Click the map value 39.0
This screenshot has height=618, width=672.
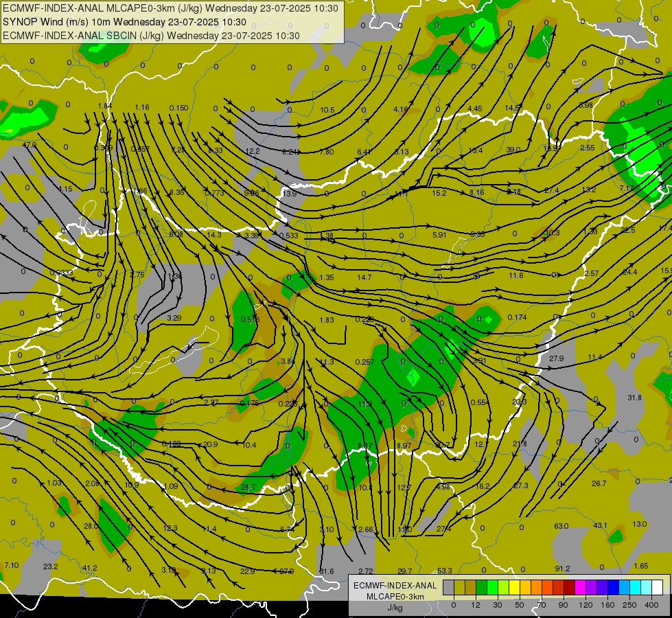click(x=513, y=150)
